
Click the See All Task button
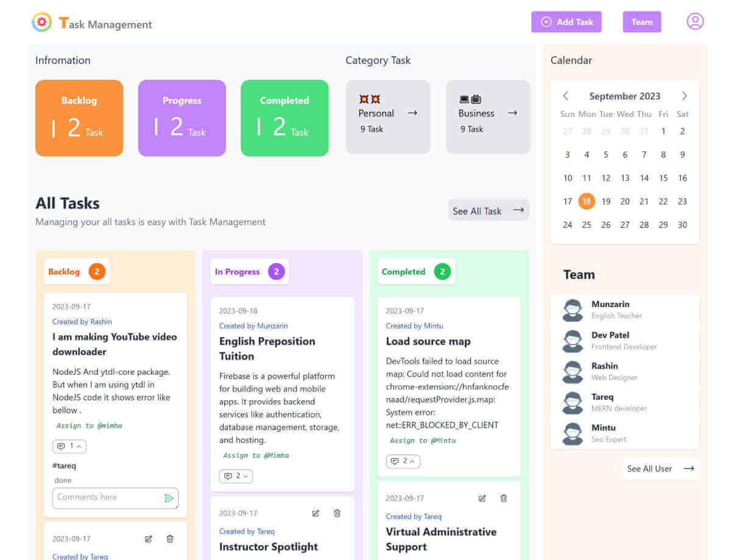click(x=489, y=210)
